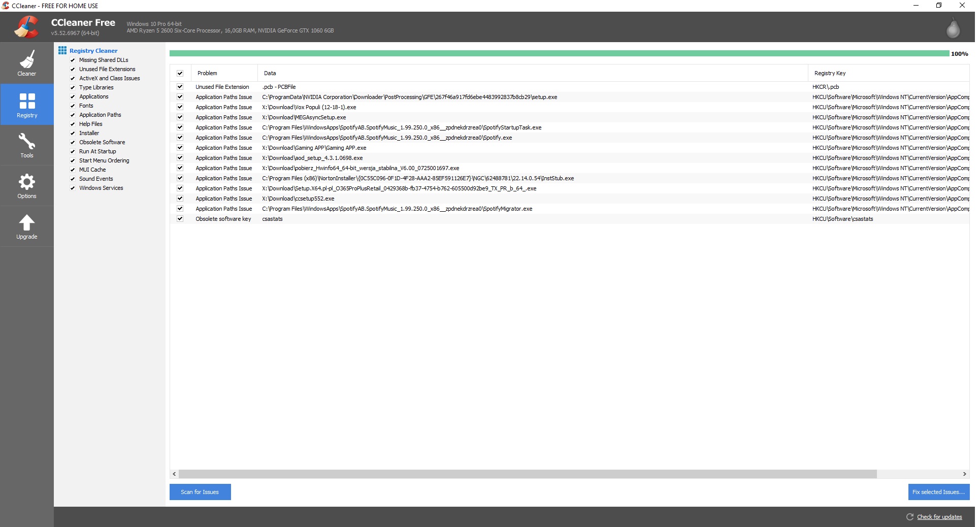The width and height of the screenshot is (980, 527).
Task: Uncheck the .pcb - PCBFile issue row
Action: click(x=180, y=87)
